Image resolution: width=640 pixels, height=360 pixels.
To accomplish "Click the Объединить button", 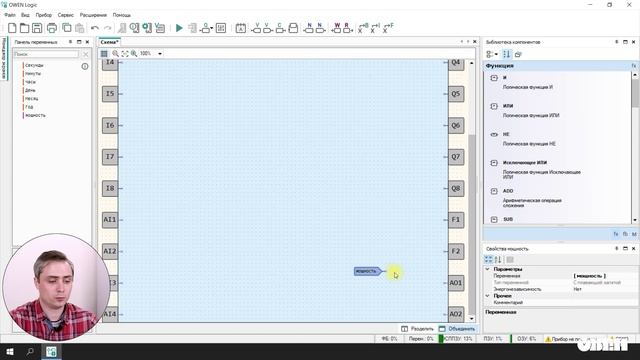I will click(457, 329).
